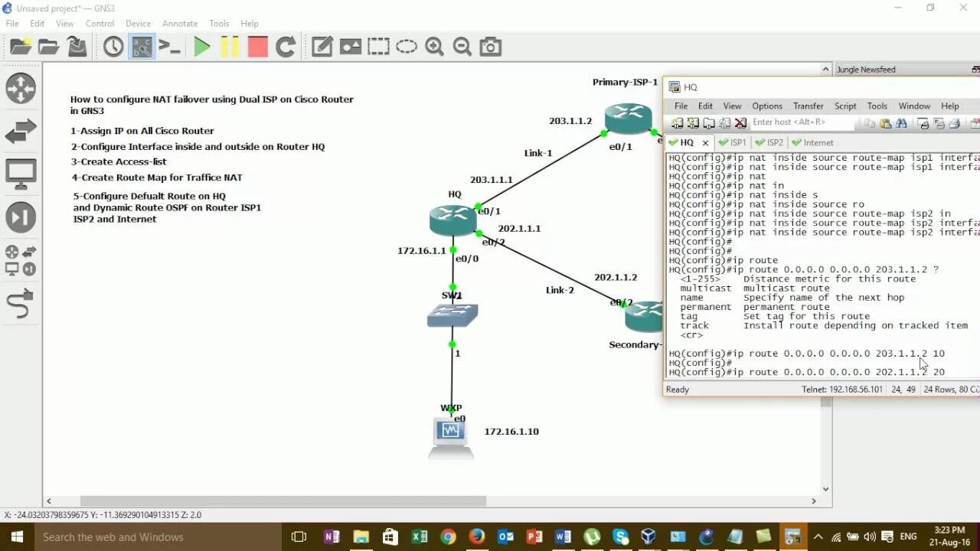Select the Draw rectangle tool
The image size is (980, 551).
(378, 47)
